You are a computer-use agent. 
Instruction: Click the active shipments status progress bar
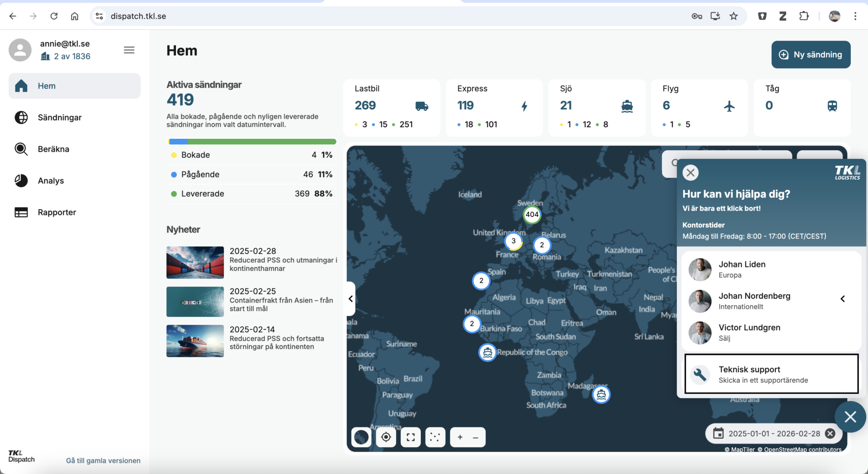point(252,142)
